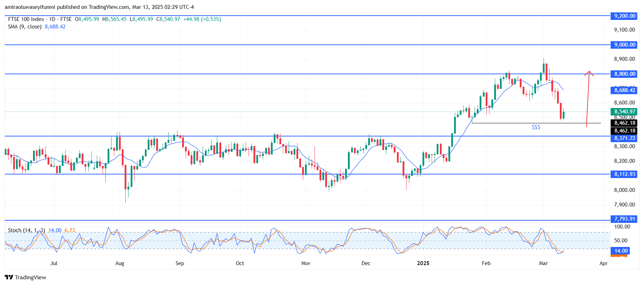Select the Stoch orange value 6.73
Image resolution: width=644 pixels, height=285 pixels.
(70, 230)
